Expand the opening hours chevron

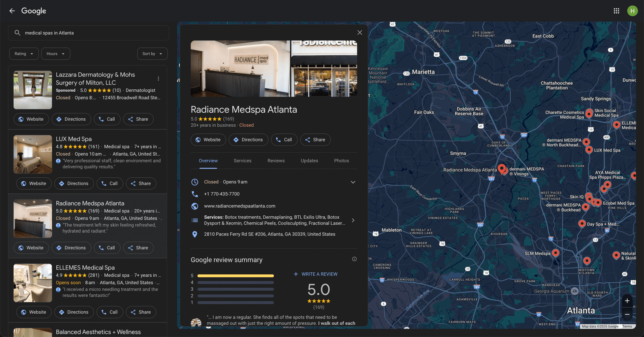[x=353, y=182]
